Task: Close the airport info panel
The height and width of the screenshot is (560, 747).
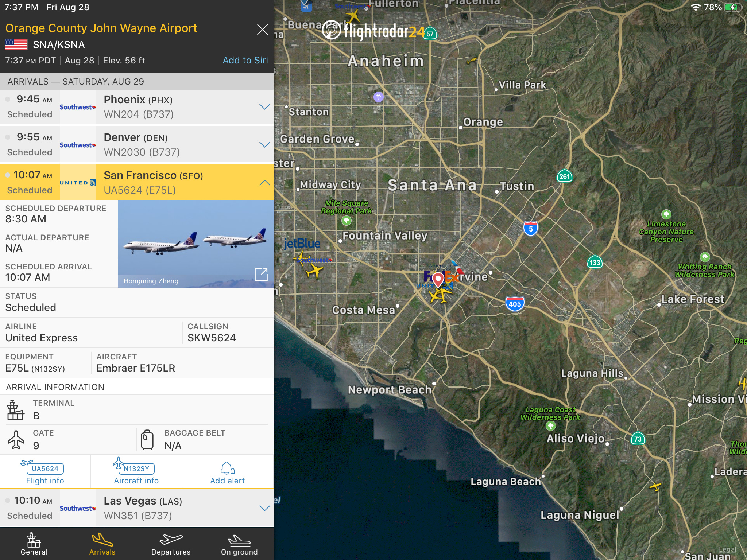Action: pyautogui.click(x=262, y=30)
